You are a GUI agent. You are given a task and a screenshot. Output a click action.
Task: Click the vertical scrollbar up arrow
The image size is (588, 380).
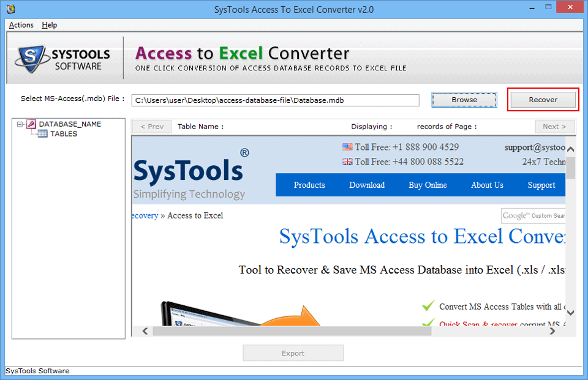[x=571, y=149]
